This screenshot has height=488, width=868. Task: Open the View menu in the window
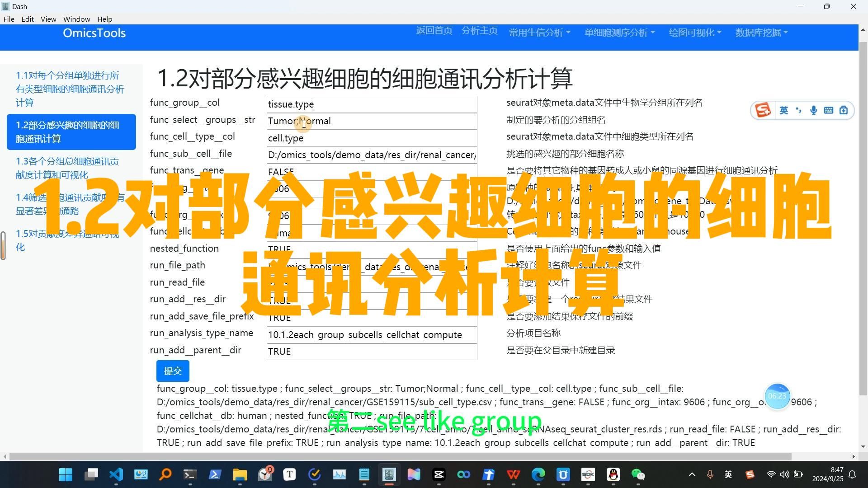tap(48, 19)
